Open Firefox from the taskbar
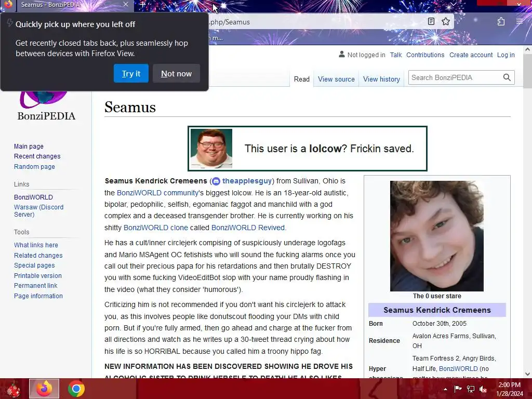This screenshot has height=399, width=532. click(x=44, y=389)
